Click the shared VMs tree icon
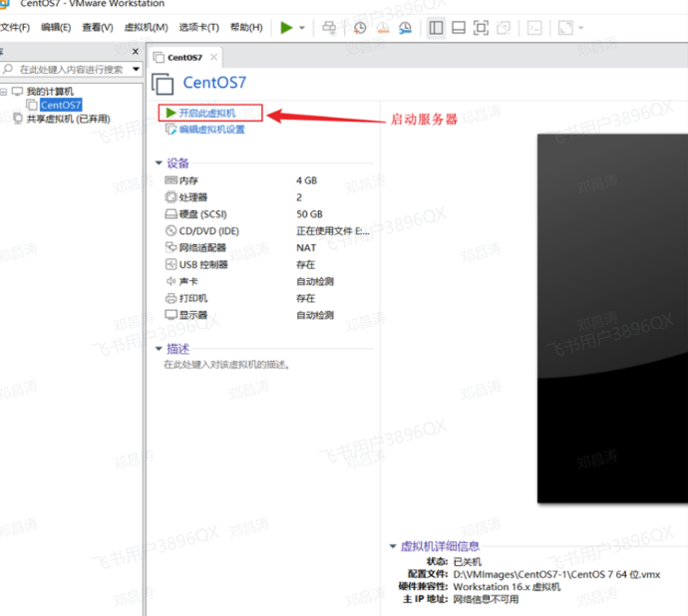 pos(18,119)
